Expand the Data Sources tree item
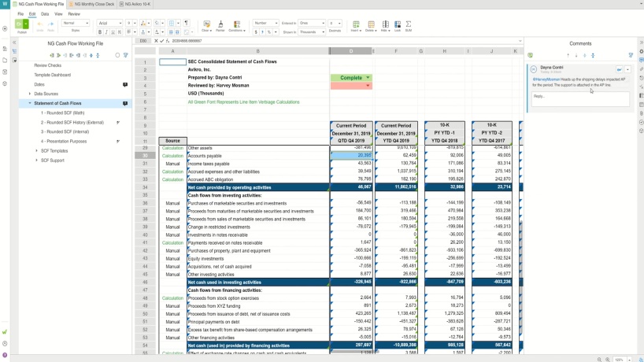The image size is (644, 362). pyautogui.click(x=30, y=94)
